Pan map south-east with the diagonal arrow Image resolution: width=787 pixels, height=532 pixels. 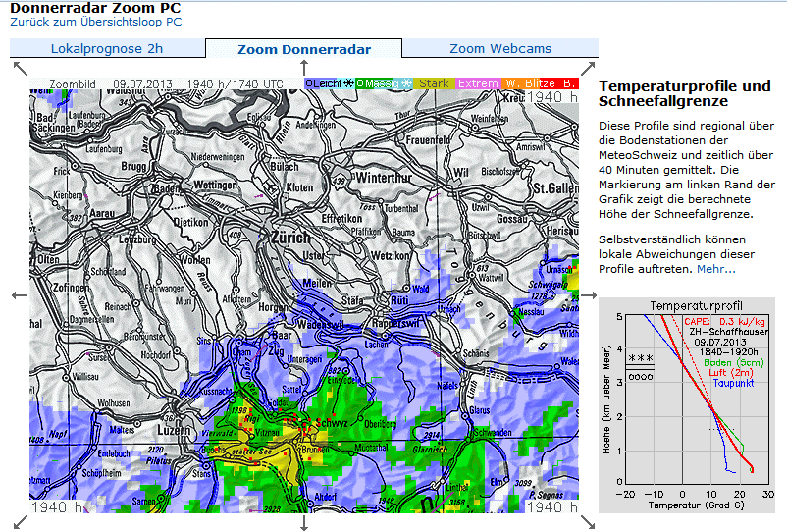coord(588,522)
